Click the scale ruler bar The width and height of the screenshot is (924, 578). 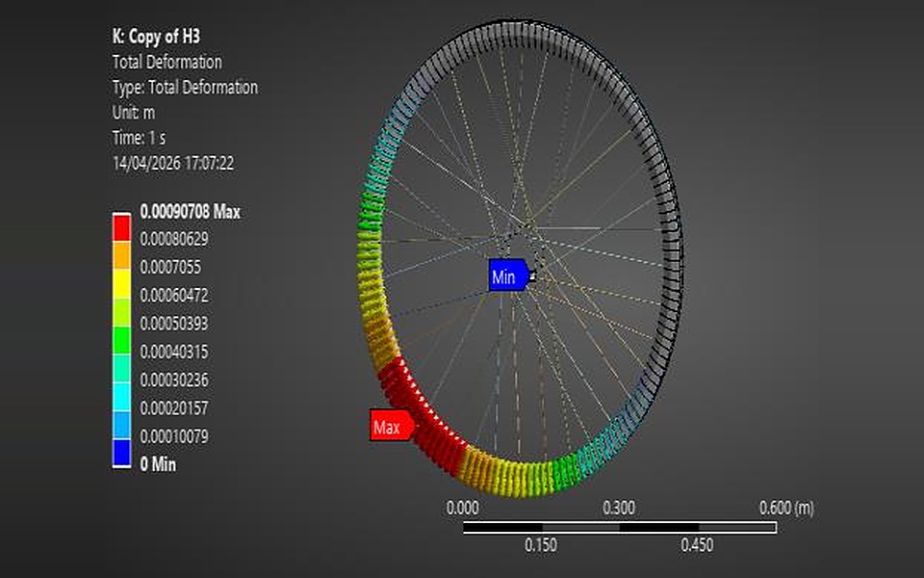point(620,527)
